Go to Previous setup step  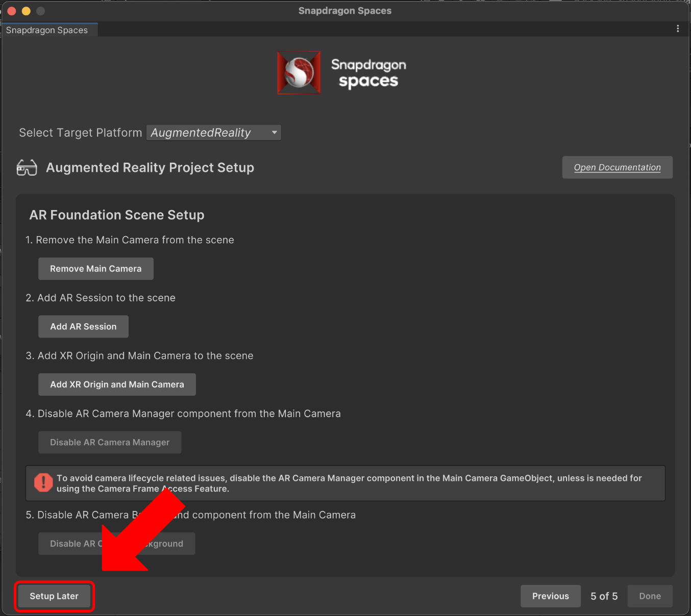click(551, 596)
